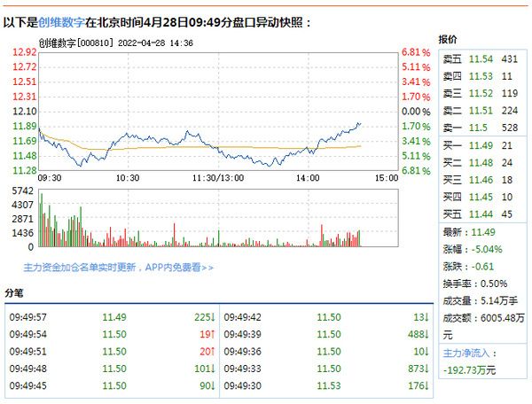Image resolution: width=532 pixels, height=404 pixels.
Task: Click the chart title 创维数字[000810]
Action: click(x=74, y=41)
